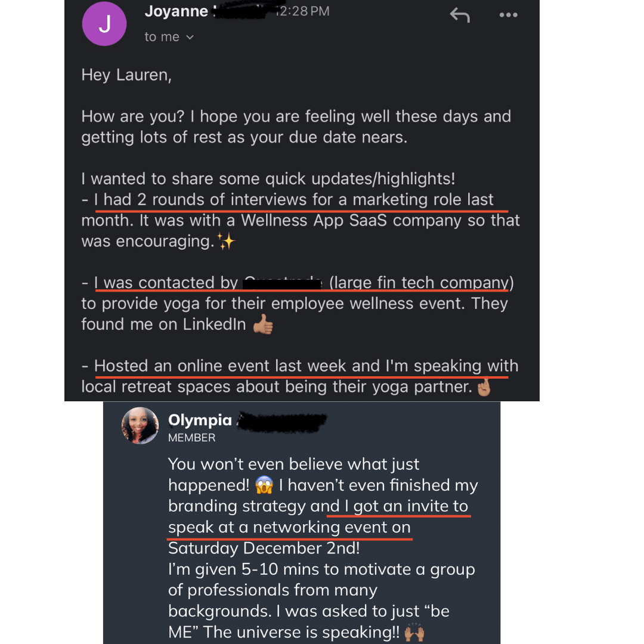Select the sender name Joyanne
This screenshot has height=644, width=644.
click(175, 11)
